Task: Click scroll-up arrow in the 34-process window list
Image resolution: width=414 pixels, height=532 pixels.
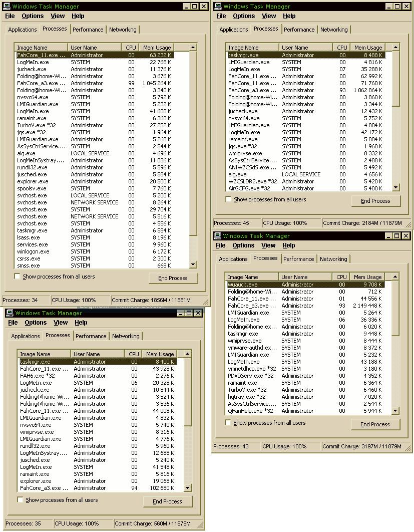Action: [x=193, y=47]
